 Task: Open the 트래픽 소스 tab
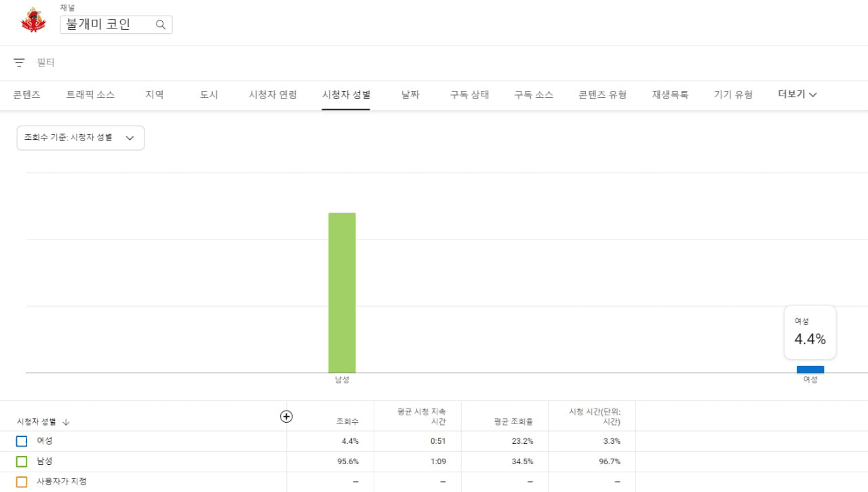pyautogui.click(x=90, y=95)
